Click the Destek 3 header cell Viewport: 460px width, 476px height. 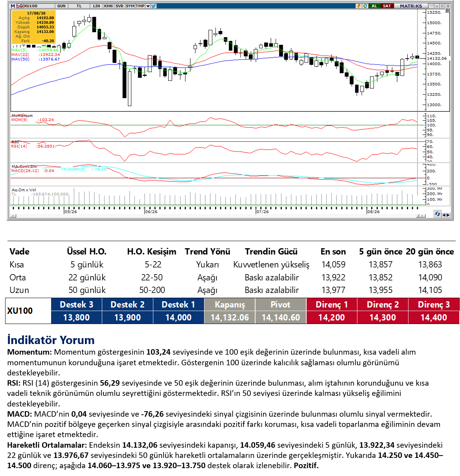[x=76, y=304]
